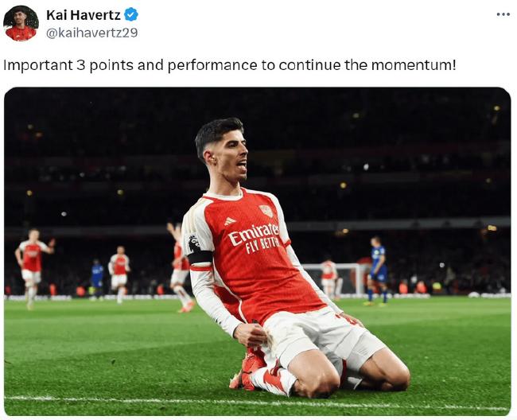
Task: Click the black armband on the sleeve
Action: [x=199, y=258]
